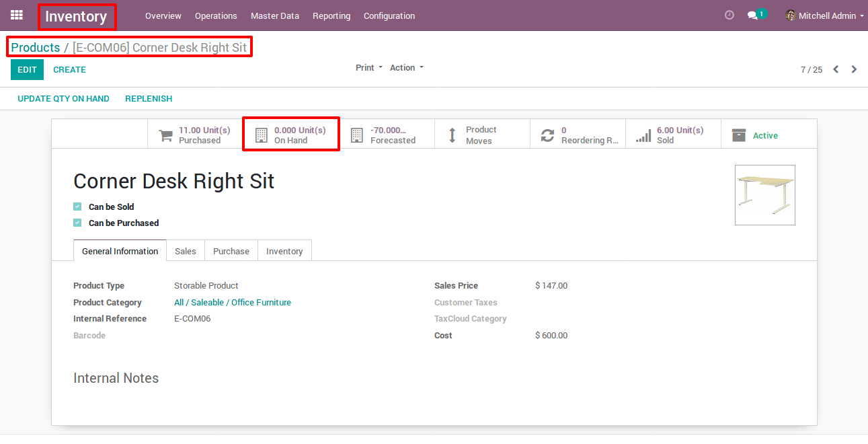Click the Barcode field label
Viewport: 868px width, 444px height.
tap(89, 335)
